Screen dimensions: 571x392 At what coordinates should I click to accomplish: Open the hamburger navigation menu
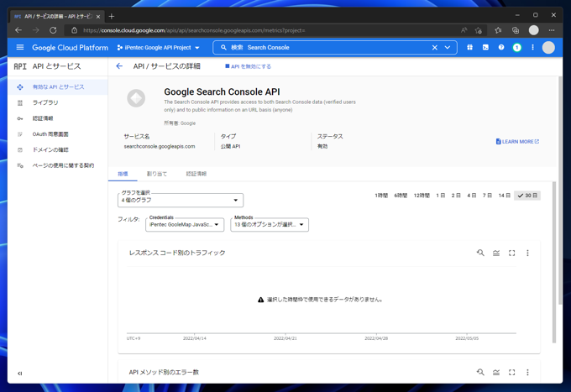click(x=20, y=47)
